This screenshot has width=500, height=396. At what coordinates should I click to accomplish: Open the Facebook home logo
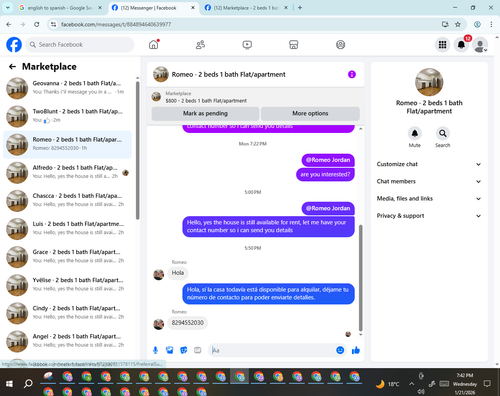pyautogui.click(x=14, y=45)
